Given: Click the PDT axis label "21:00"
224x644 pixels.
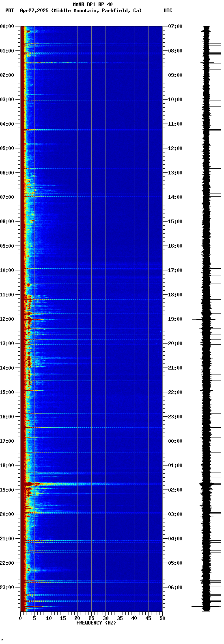Looking at the screenshot, I should tap(7, 539).
